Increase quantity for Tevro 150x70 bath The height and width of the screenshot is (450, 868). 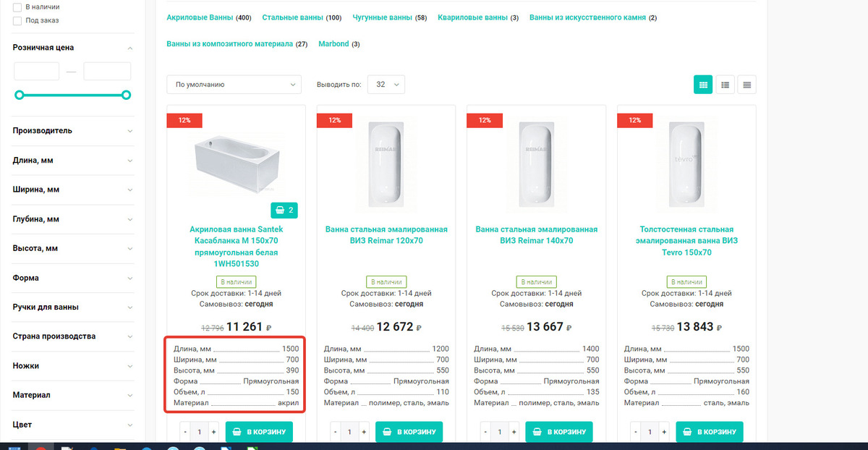pyautogui.click(x=664, y=432)
